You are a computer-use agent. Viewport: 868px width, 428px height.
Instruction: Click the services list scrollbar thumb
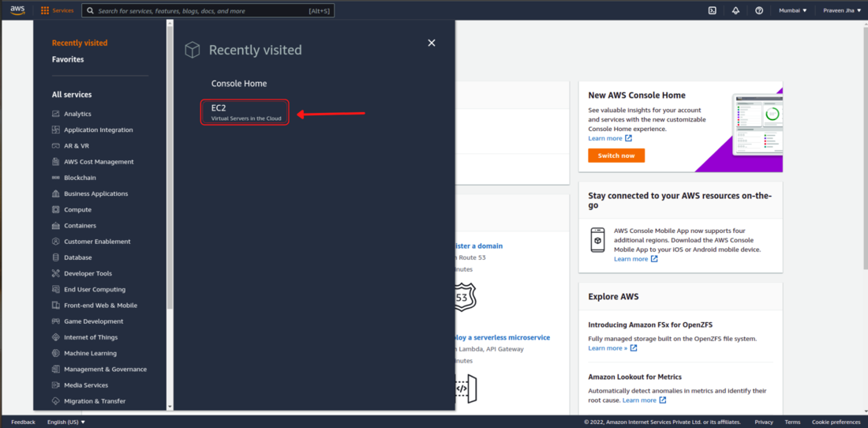tap(170, 166)
